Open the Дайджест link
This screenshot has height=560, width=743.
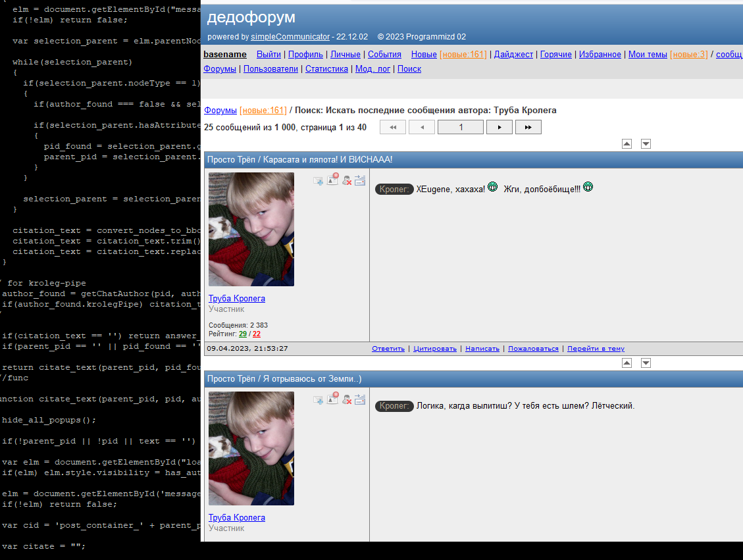pos(514,55)
